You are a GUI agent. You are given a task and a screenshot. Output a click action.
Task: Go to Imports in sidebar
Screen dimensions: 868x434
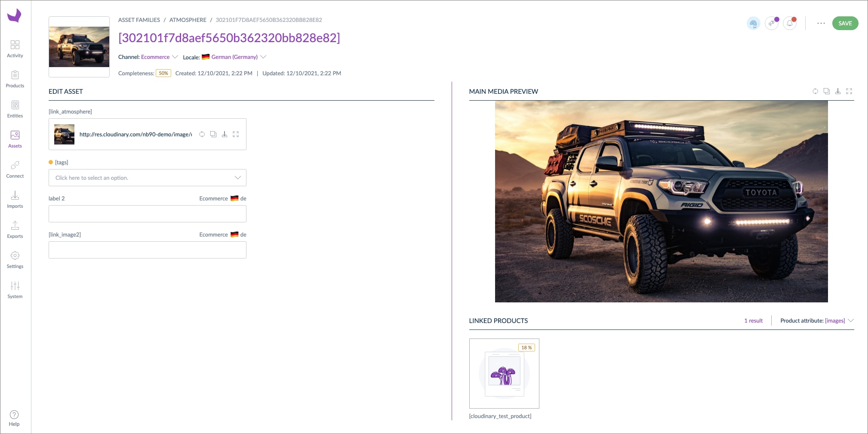tap(15, 200)
